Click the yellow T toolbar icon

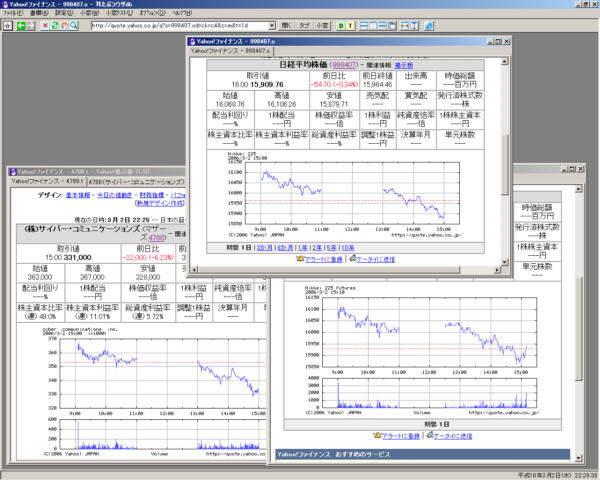pos(350,26)
